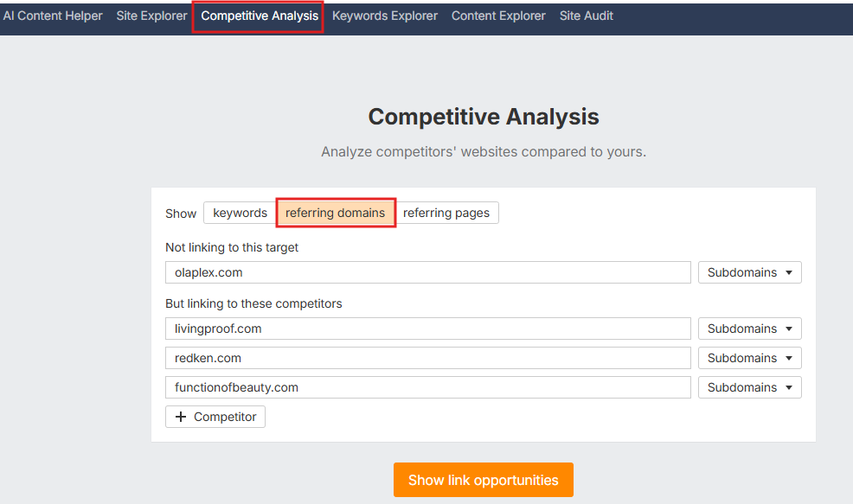
Task: Switch to Site Audit
Action: tap(586, 16)
